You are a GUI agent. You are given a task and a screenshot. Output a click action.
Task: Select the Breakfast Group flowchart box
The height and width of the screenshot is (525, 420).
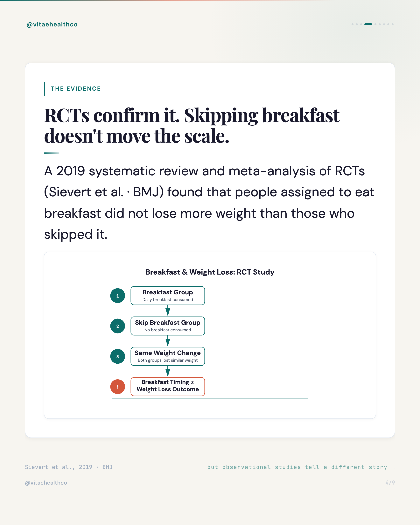[168, 296]
